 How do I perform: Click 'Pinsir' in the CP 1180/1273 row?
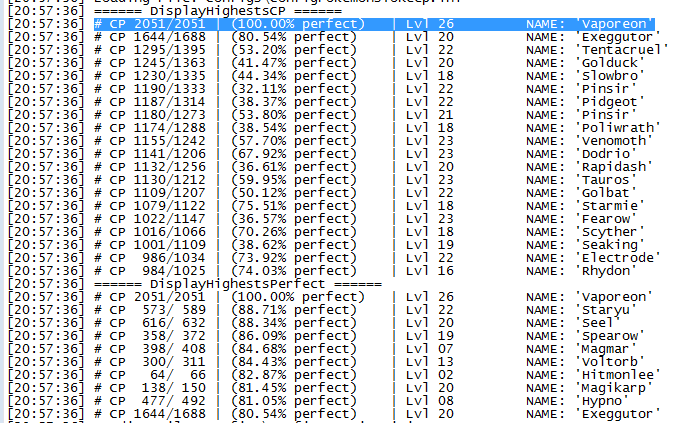(x=606, y=115)
